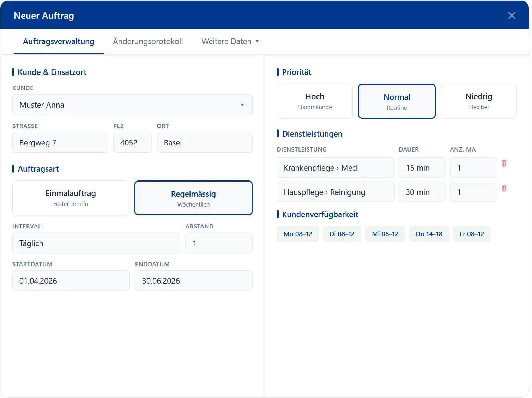
Task: Delete the Krankenpflege › Medi service row
Action: click(x=504, y=164)
